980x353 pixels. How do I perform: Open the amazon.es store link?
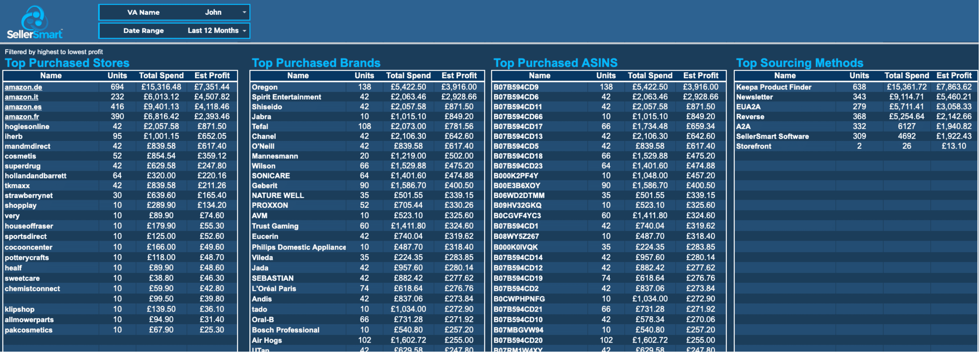(23, 107)
